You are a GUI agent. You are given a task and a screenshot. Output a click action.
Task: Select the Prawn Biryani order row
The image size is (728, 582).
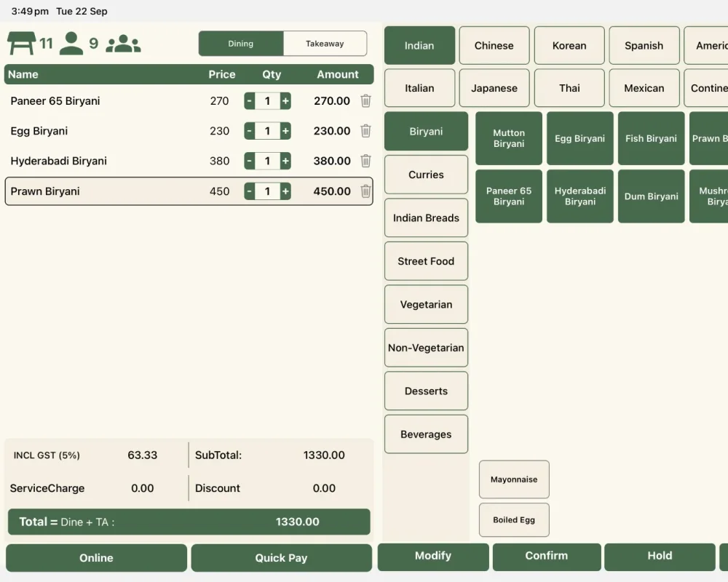[189, 191]
